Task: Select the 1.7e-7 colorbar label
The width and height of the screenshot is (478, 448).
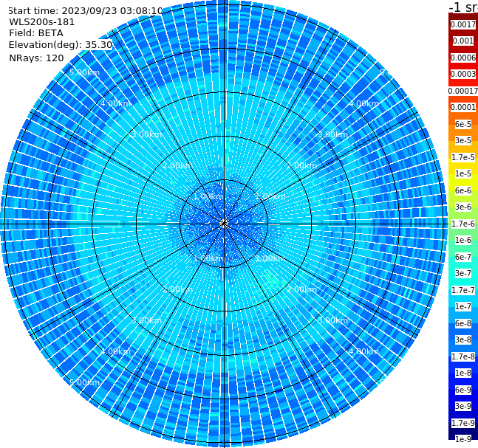Action: coord(463,290)
